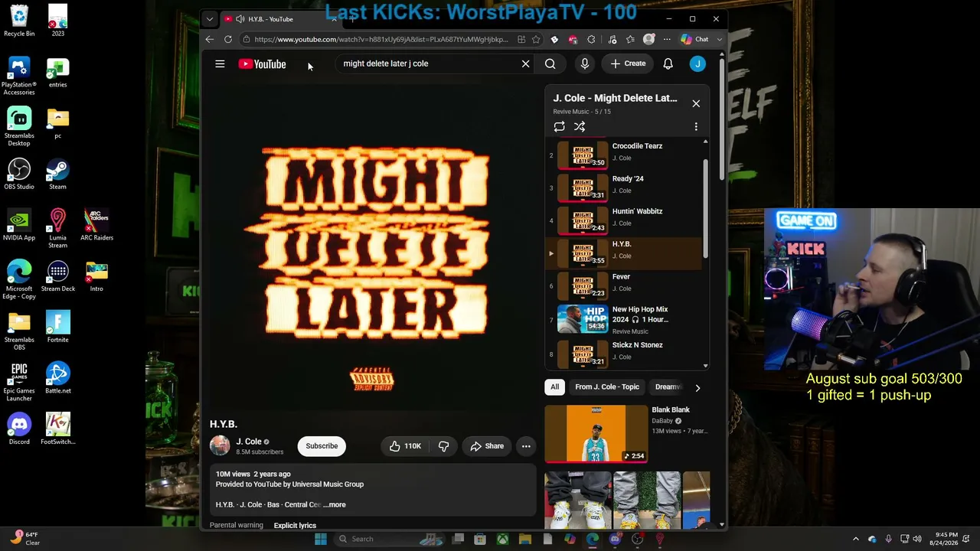Image resolution: width=980 pixels, height=551 pixels.
Task: Select the All filter chip
Action: click(555, 387)
